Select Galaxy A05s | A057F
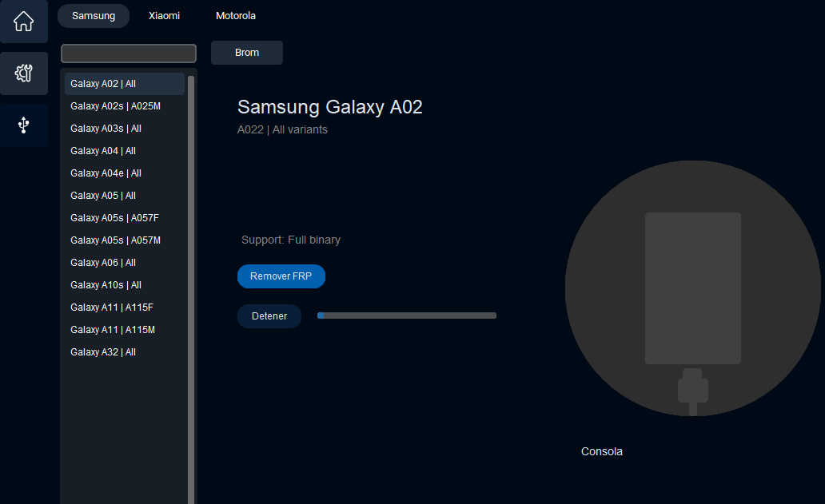The image size is (825, 504). pyautogui.click(x=125, y=217)
